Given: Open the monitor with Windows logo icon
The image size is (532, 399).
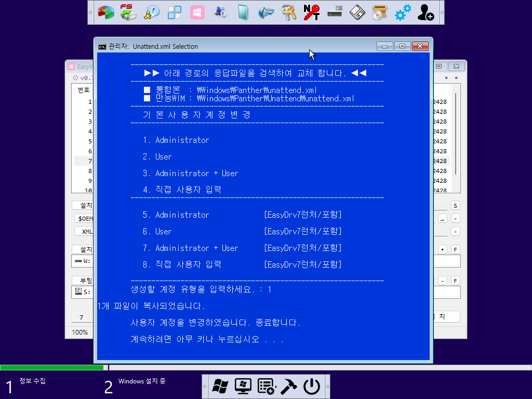Looking at the screenshot, I should point(243,387).
